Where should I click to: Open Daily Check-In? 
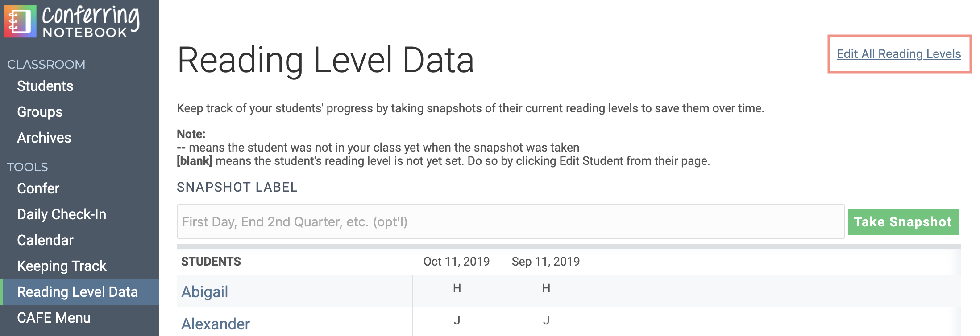(x=62, y=214)
